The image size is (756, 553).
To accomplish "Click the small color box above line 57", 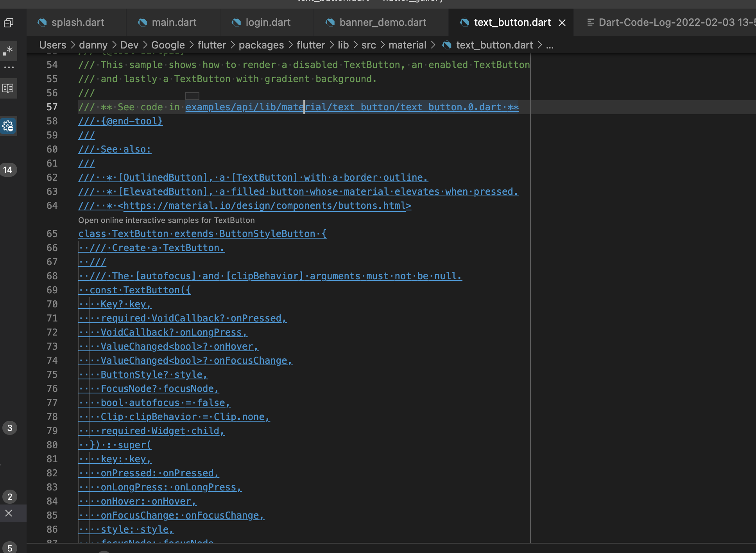I will coord(192,96).
